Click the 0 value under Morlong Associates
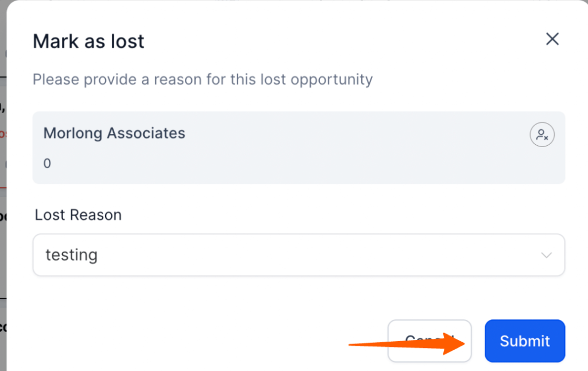 (x=47, y=164)
